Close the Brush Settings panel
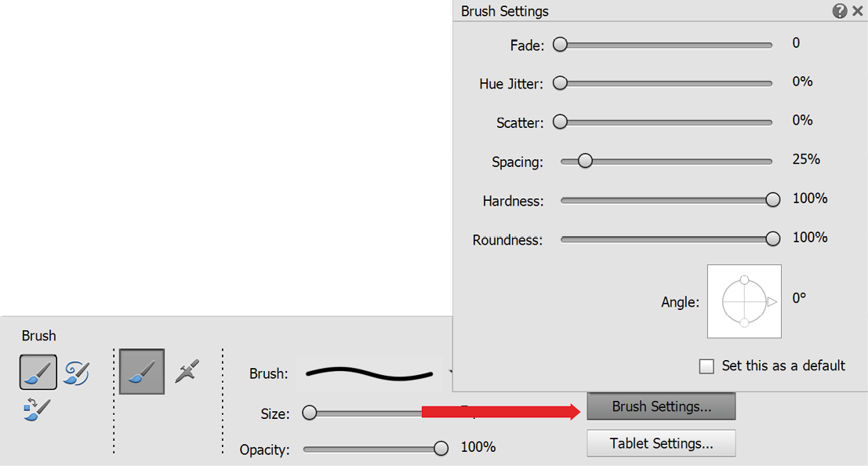 point(858,11)
